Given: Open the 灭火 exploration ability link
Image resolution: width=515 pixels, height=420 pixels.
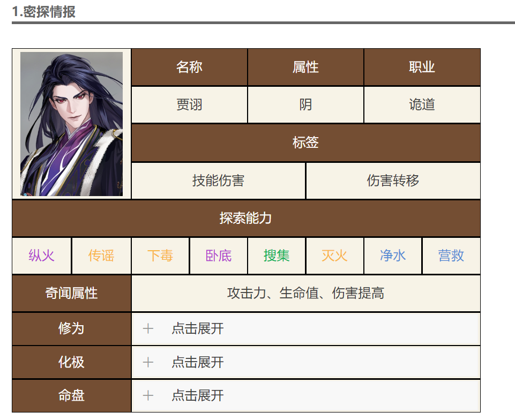Looking at the screenshot, I should (335, 256).
